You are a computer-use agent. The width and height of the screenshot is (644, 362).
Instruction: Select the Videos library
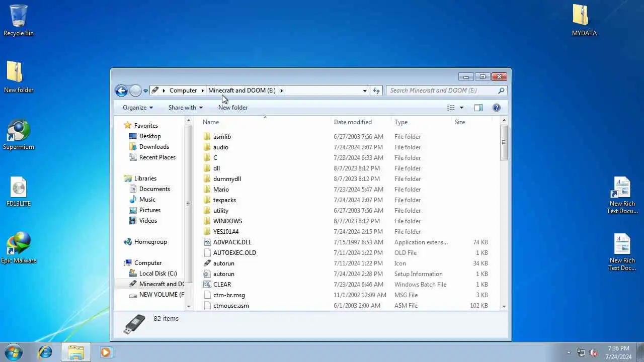pos(148,221)
